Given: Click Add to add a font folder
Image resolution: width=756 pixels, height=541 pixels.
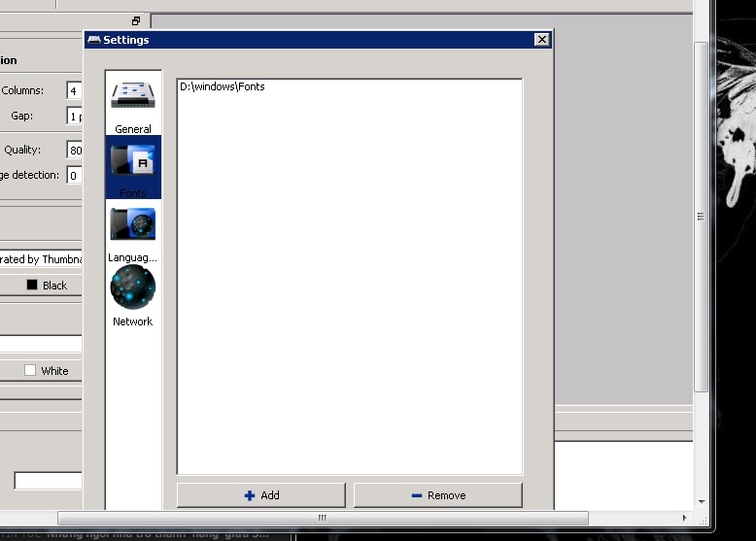Looking at the screenshot, I should pos(261,495).
